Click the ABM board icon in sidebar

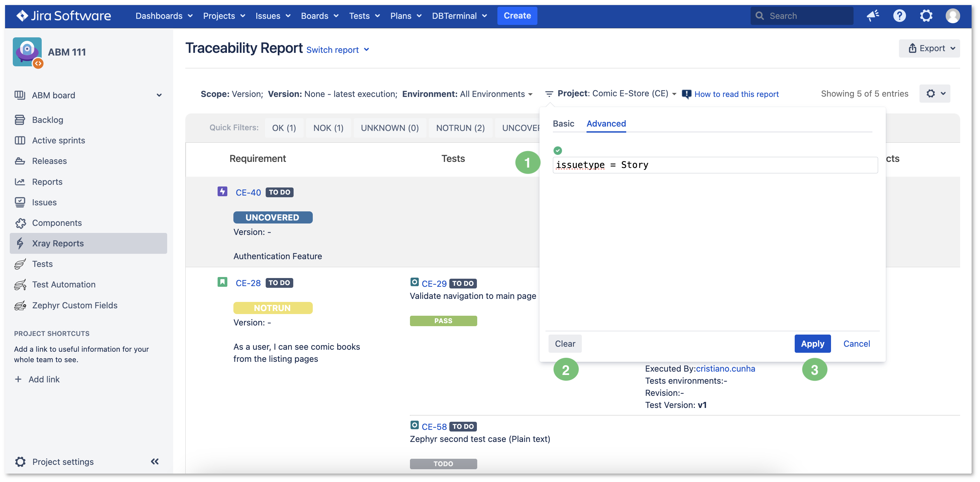point(20,95)
